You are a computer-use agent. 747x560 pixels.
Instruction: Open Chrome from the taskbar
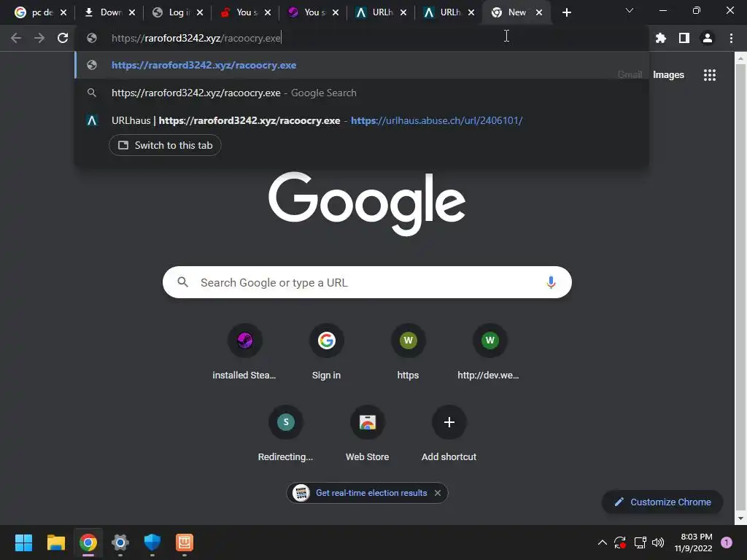click(x=88, y=542)
